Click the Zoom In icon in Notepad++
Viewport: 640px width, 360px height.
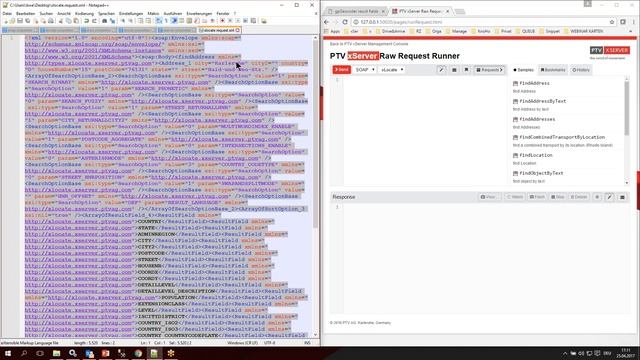tap(122, 21)
